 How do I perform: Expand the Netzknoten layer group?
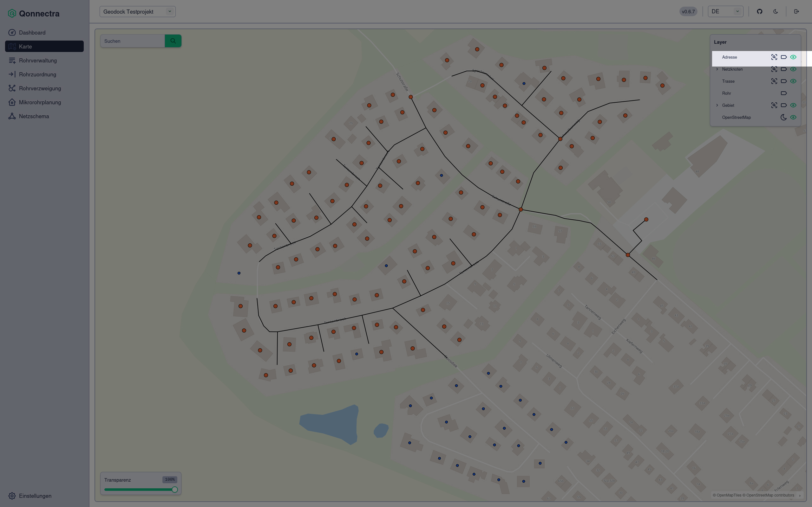[x=717, y=69]
